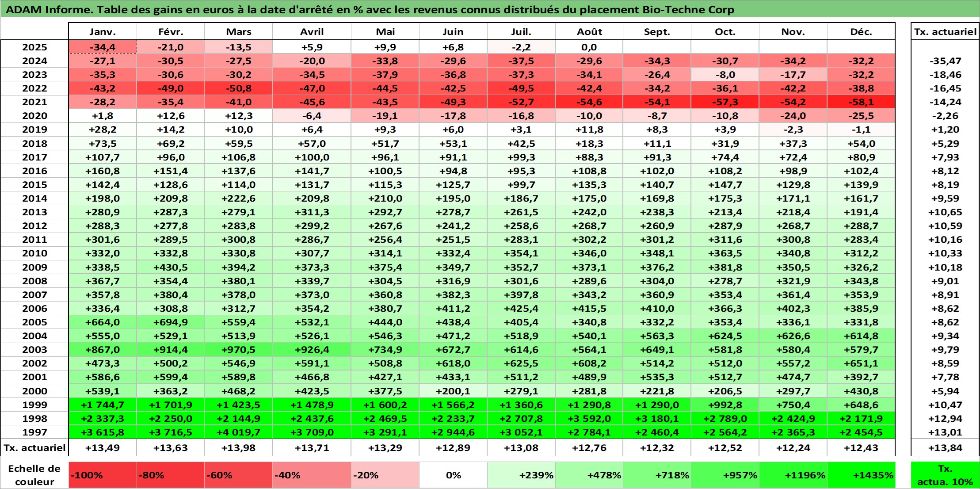The height and width of the screenshot is (489, 980).
Task: Select cell +200,1 in 2000 row
Action: click(x=453, y=391)
